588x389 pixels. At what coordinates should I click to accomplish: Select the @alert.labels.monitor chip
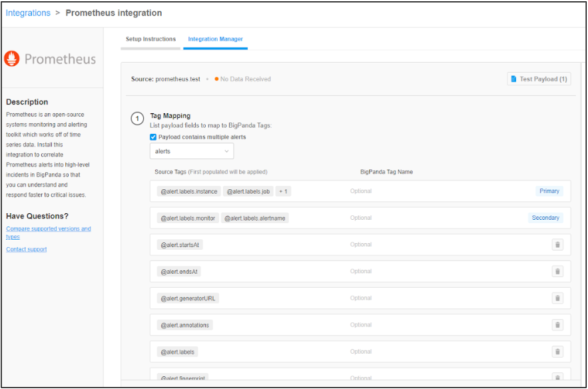188,218
